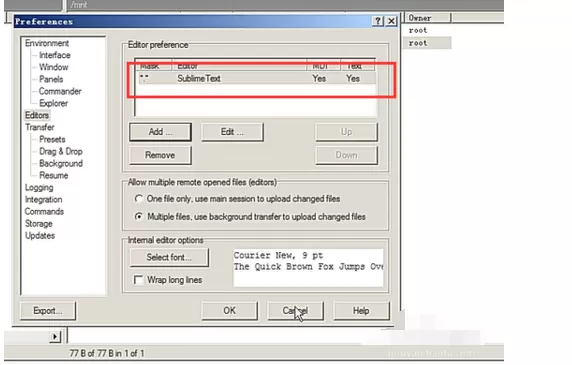Screen dimensions: 572x365
Task: Click the Up button
Action: click(346, 132)
